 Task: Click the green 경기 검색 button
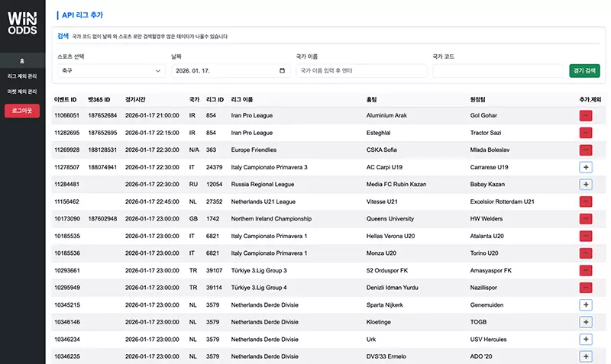click(x=584, y=71)
